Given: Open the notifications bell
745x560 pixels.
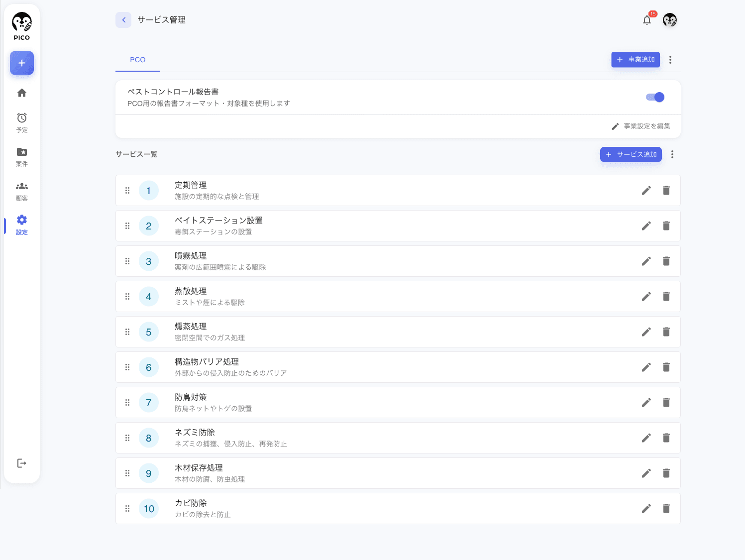Looking at the screenshot, I should pyautogui.click(x=647, y=20).
